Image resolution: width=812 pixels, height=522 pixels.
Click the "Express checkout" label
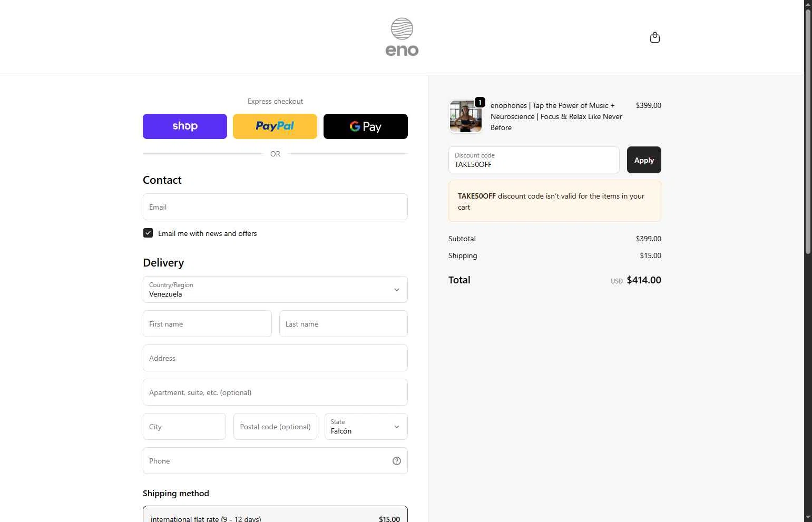tap(275, 101)
